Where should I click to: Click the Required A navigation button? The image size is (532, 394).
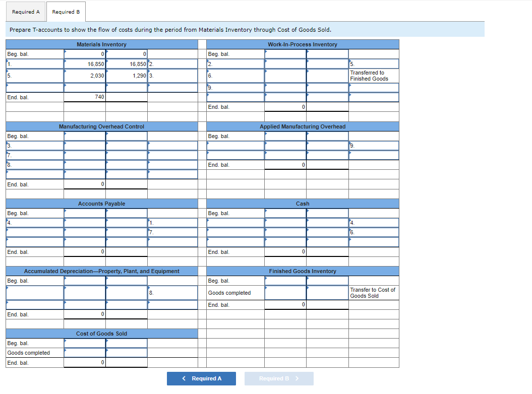pos(201,378)
